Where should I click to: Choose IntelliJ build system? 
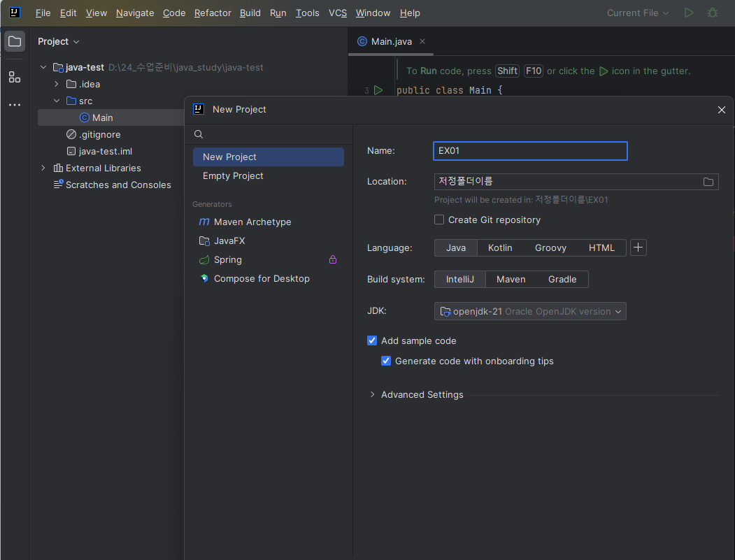pyautogui.click(x=460, y=279)
